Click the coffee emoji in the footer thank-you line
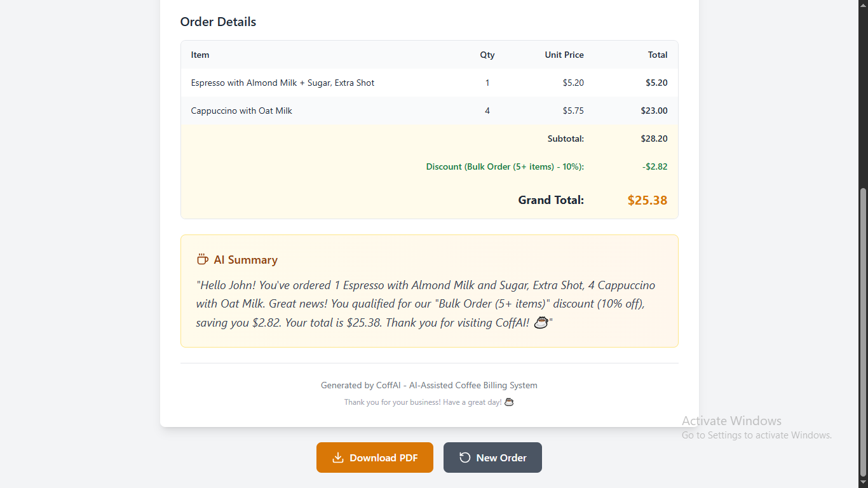 pos(509,402)
